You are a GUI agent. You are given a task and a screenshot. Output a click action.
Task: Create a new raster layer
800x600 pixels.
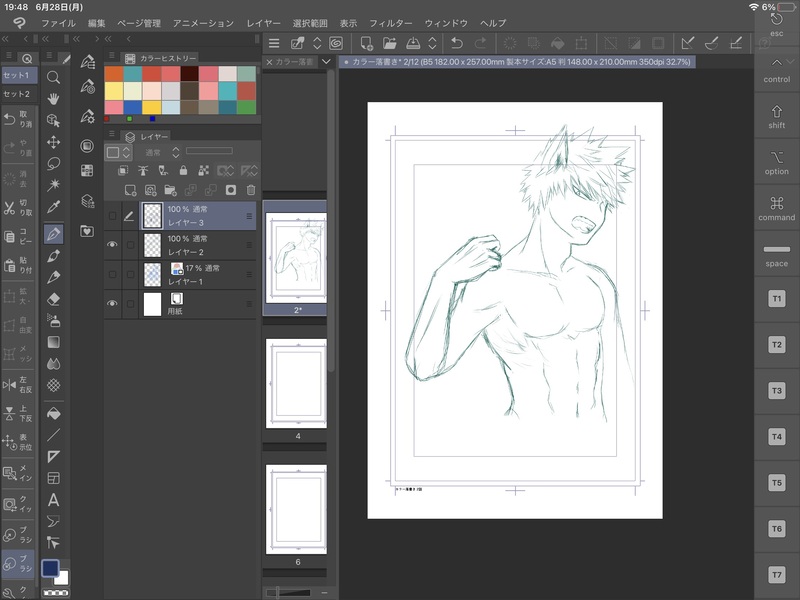130,190
